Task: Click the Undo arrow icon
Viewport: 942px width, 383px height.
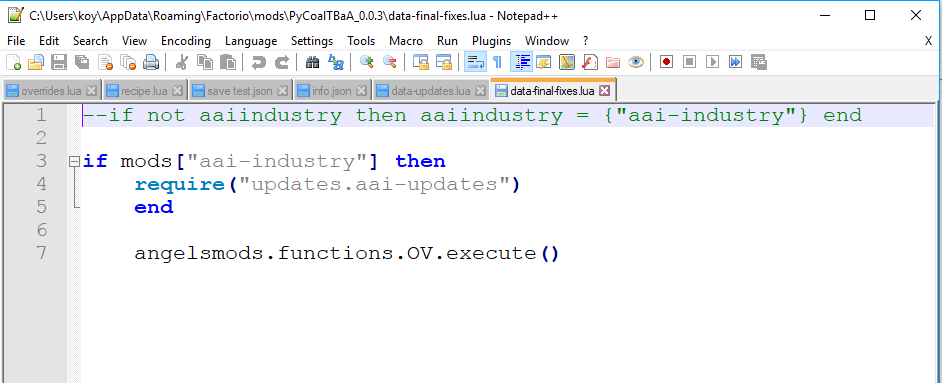Action: [x=259, y=62]
